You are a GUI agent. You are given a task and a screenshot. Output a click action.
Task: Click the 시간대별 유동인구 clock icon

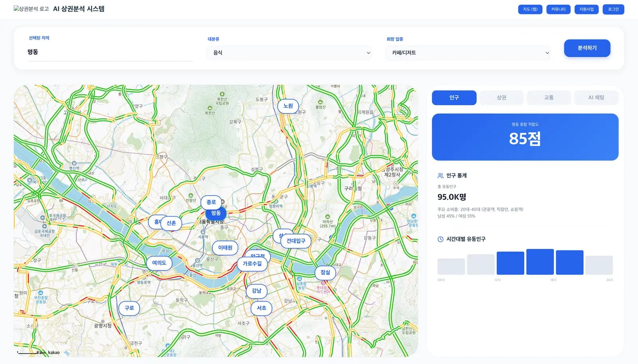[440, 239]
